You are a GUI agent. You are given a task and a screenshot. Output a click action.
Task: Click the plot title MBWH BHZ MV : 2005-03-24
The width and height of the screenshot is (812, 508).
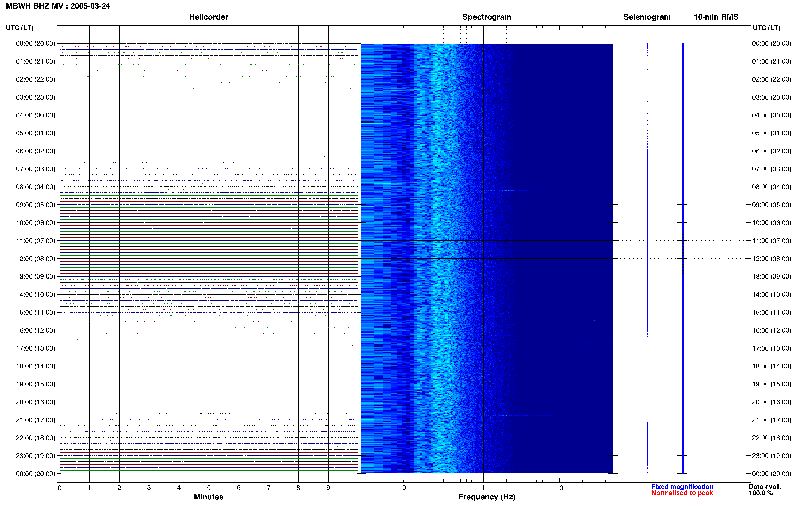point(58,6)
